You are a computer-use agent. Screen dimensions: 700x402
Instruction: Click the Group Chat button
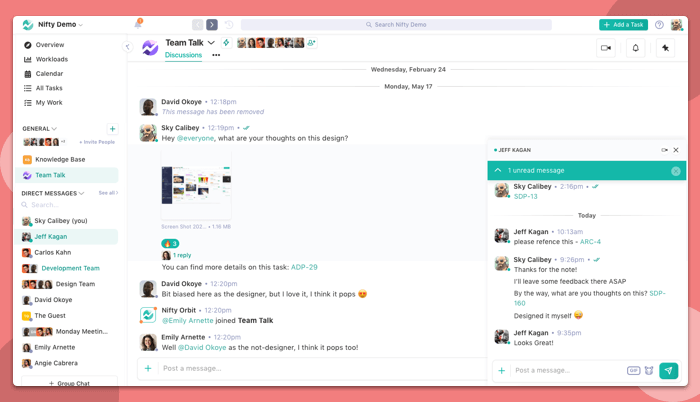click(69, 382)
